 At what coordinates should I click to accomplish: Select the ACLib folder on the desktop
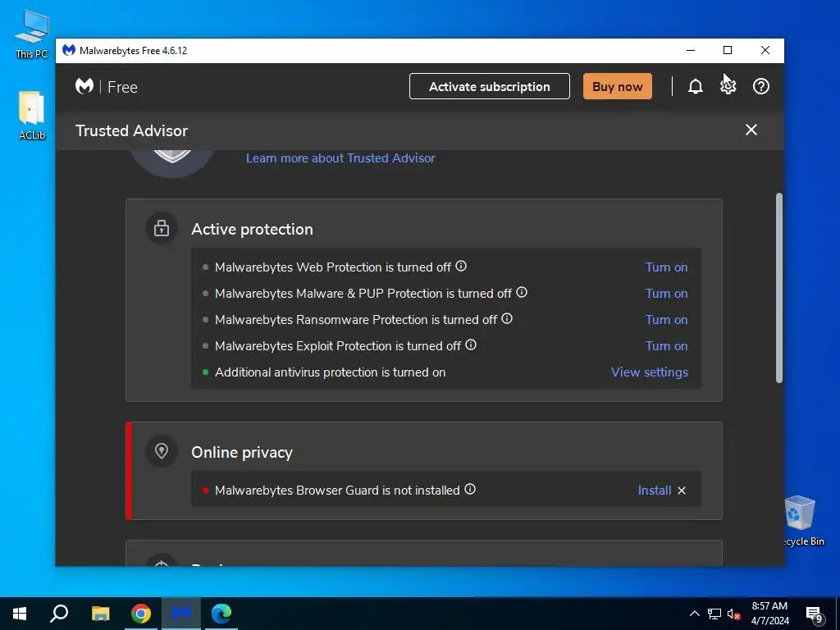pos(32,116)
